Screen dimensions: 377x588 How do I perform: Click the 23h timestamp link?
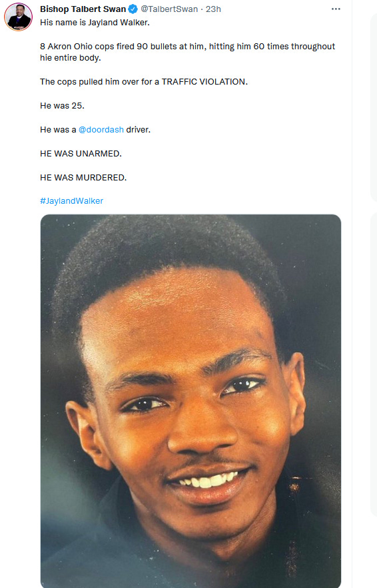coord(213,9)
